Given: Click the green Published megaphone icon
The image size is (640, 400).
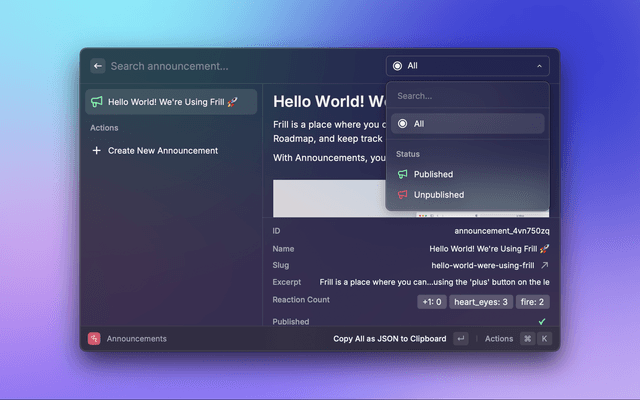Looking at the screenshot, I should click(402, 174).
